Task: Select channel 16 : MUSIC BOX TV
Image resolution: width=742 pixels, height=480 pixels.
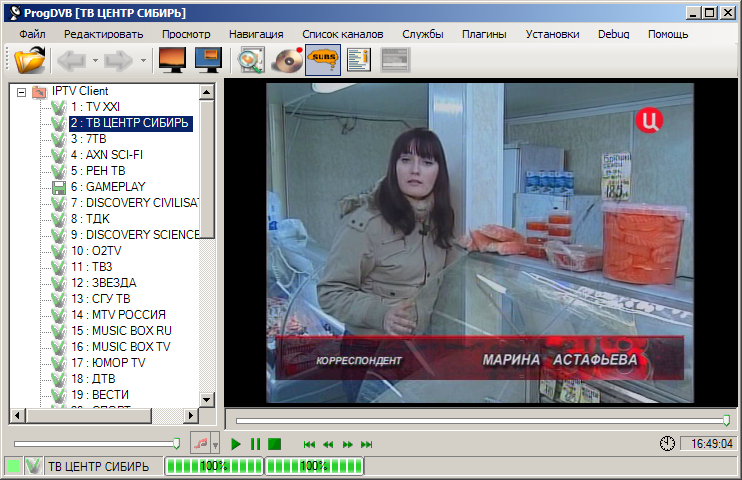Action: pos(121,347)
